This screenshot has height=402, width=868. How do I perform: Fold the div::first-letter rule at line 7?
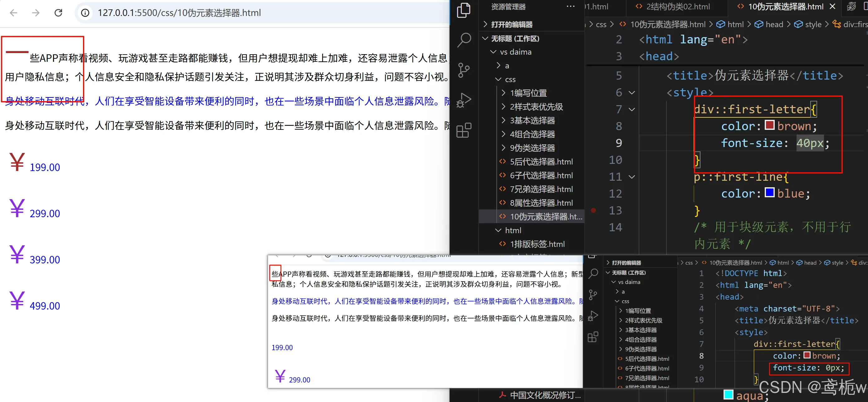632,109
